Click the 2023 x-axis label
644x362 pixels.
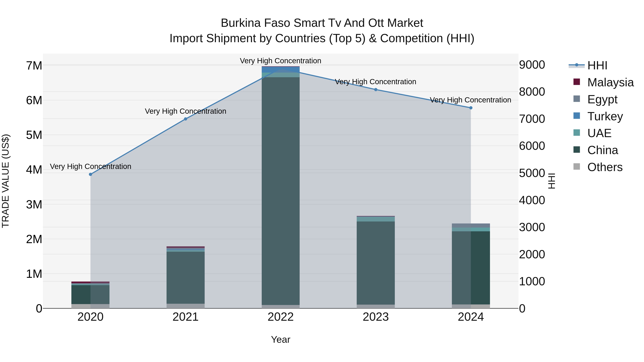click(x=376, y=317)
